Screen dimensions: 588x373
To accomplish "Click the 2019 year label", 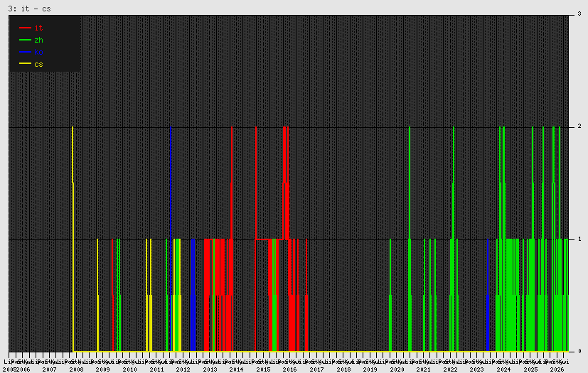I will tap(370, 369).
